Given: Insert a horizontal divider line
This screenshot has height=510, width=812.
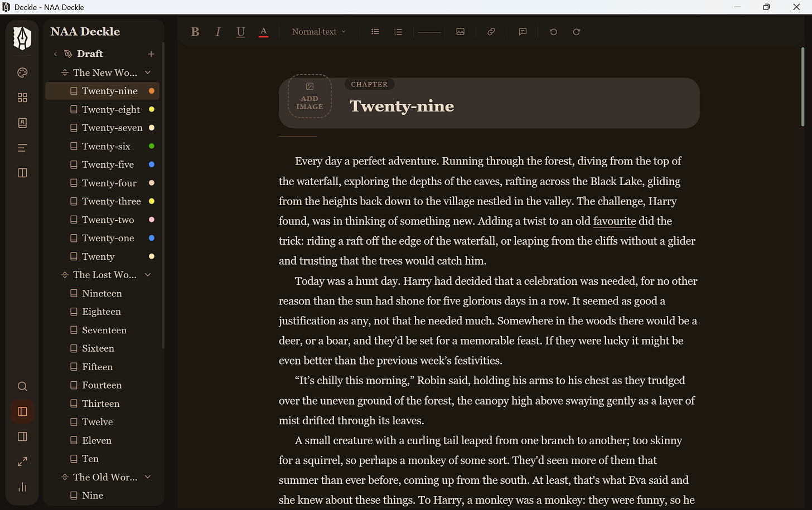Looking at the screenshot, I should click(x=429, y=32).
